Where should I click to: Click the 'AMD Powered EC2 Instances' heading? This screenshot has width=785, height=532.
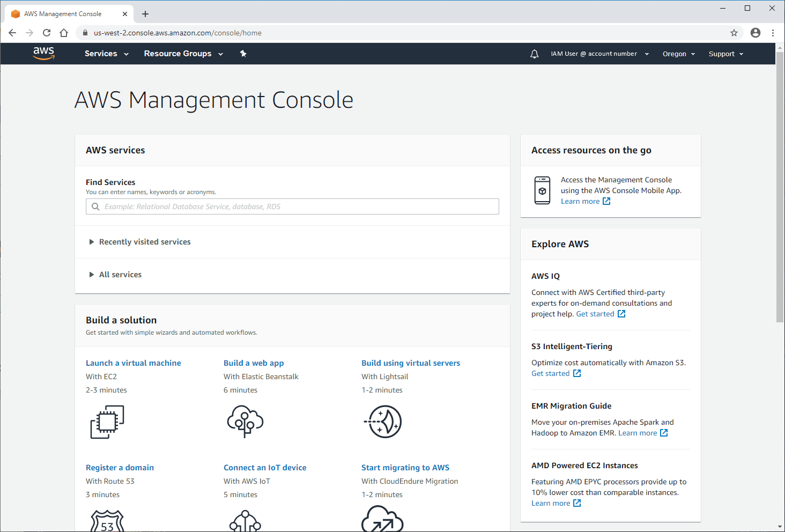coord(584,465)
